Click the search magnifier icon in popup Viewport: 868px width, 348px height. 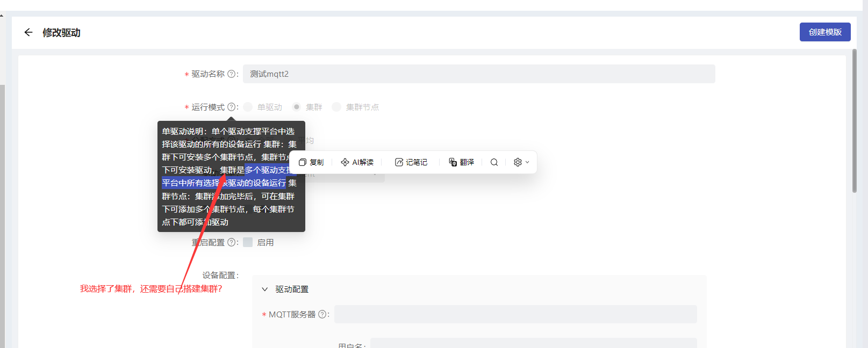[x=494, y=162]
